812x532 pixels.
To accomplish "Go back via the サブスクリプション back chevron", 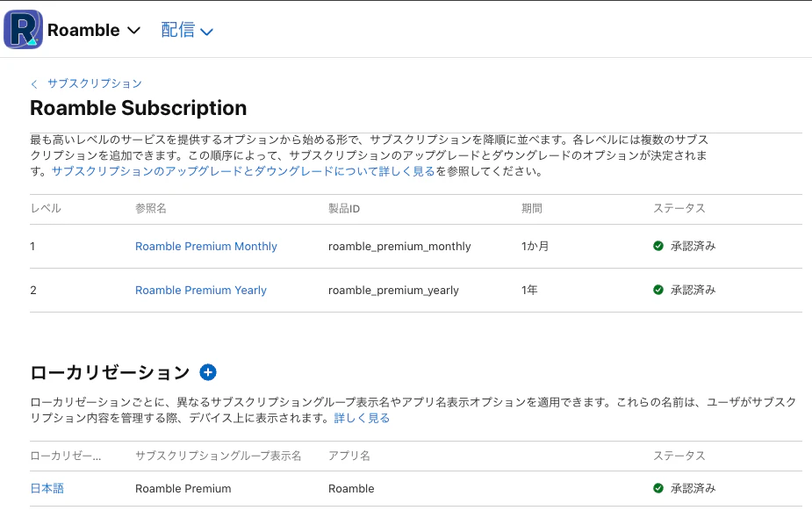I will (x=34, y=84).
